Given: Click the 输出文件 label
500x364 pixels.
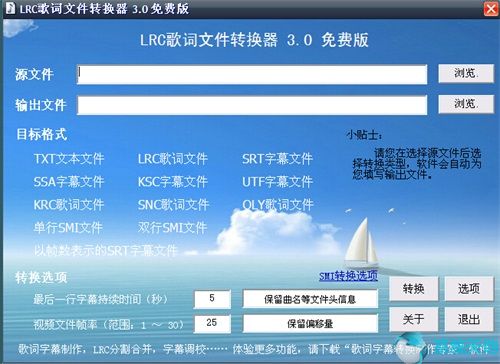Looking at the screenshot, I should click(40, 105).
